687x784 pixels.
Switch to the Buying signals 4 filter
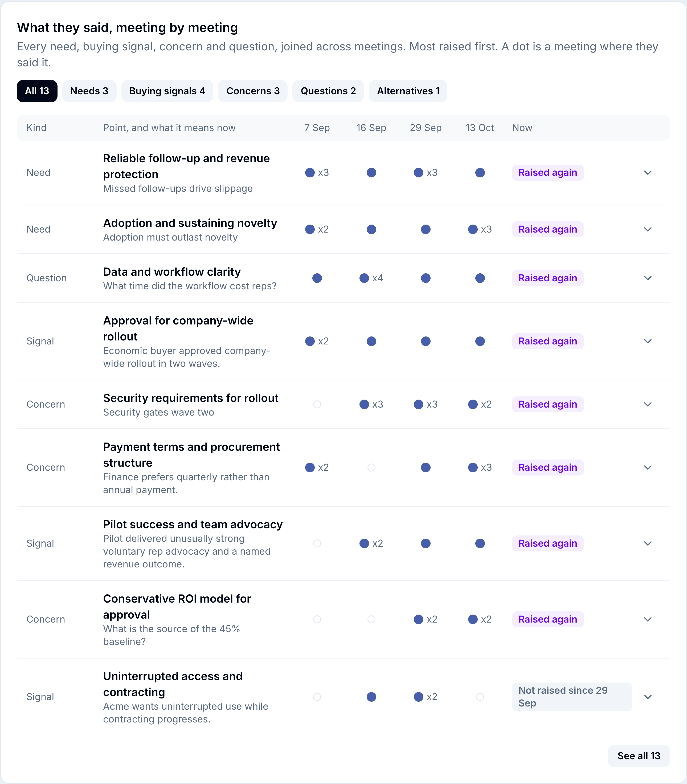[167, 91]
